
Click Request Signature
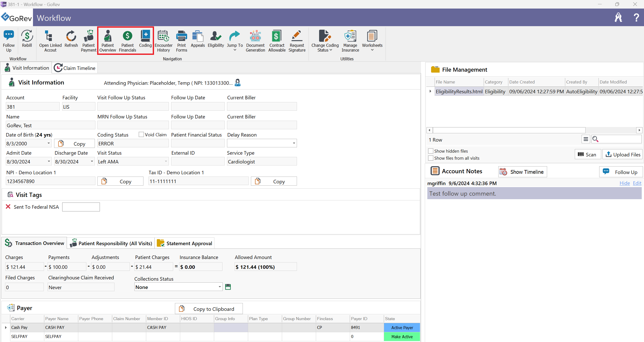click(297, 41)
